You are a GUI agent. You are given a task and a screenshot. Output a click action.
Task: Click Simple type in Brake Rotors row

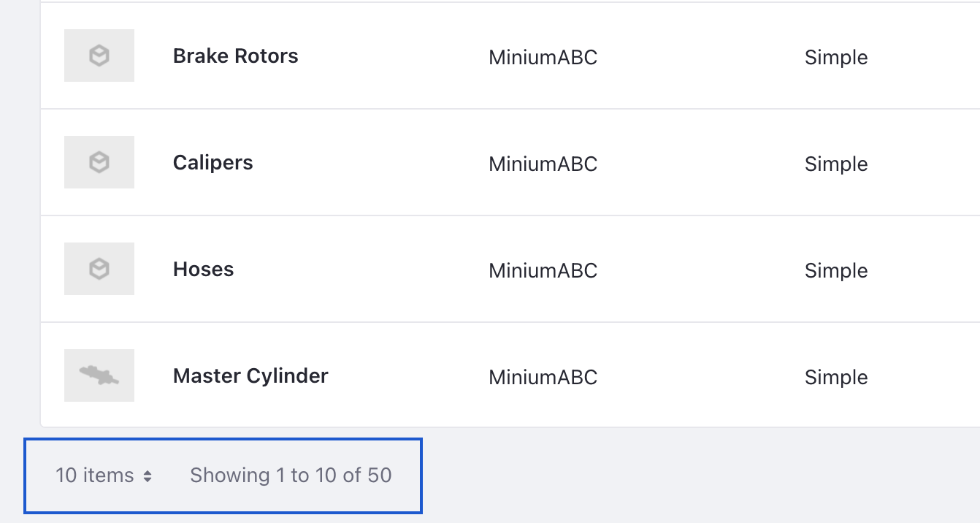point(836,58)
